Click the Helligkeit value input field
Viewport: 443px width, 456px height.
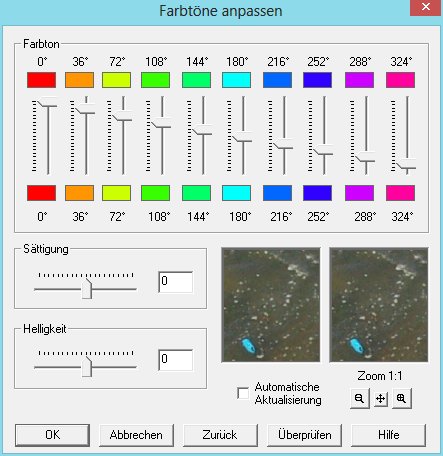pyautogui.click(x=176, y=360)
